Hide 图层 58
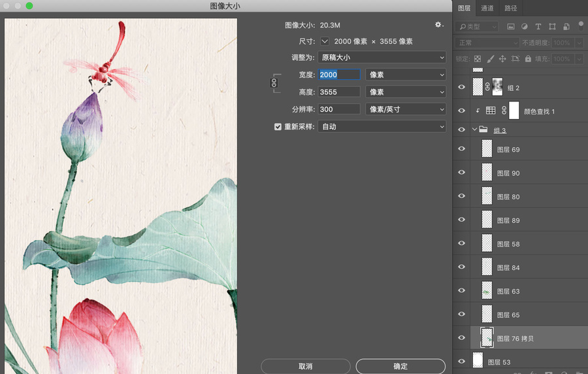The image size is (588, 374). click(x=462, y=243)
